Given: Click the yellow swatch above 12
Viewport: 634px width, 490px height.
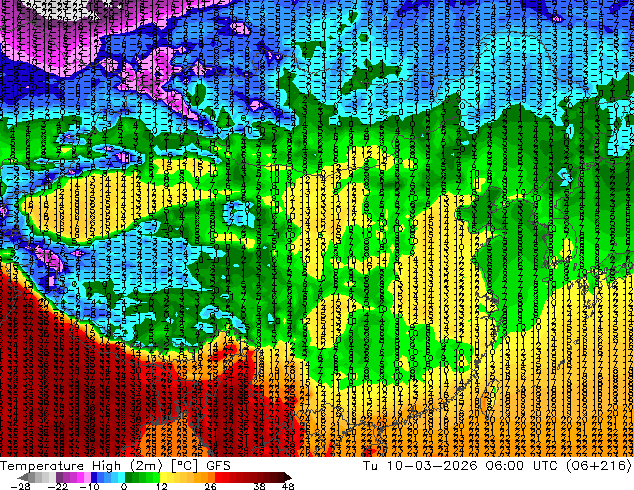Looking at the screenshot, I should click(x=163, y=477).
